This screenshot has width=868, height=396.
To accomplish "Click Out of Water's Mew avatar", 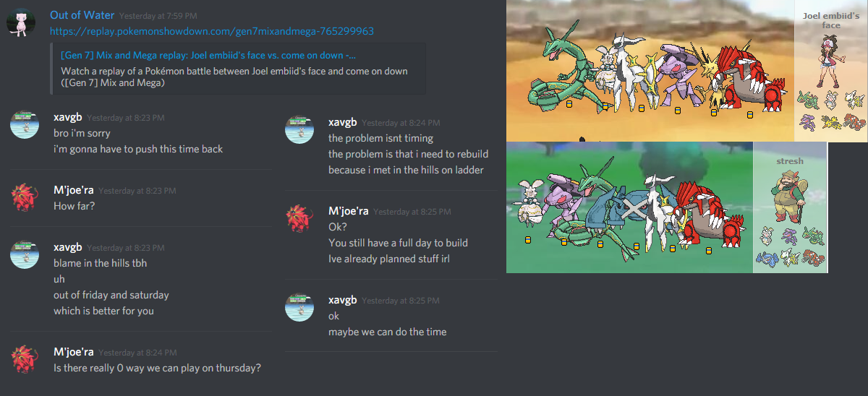I will click(x=22, y=22).
